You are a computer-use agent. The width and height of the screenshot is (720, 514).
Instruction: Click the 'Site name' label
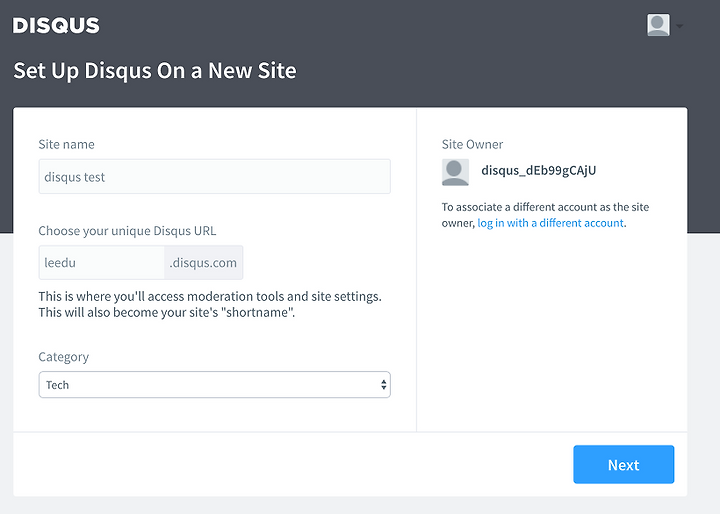(67, 144)
